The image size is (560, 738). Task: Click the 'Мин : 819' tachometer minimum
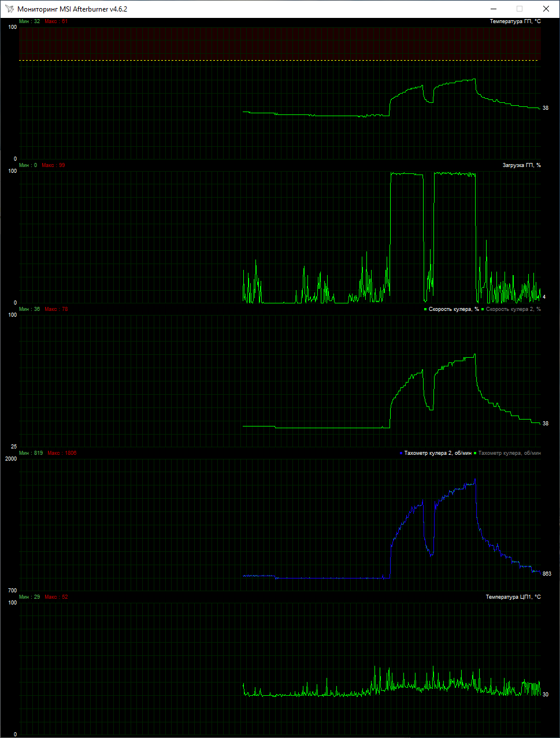(x=31, y=453)
